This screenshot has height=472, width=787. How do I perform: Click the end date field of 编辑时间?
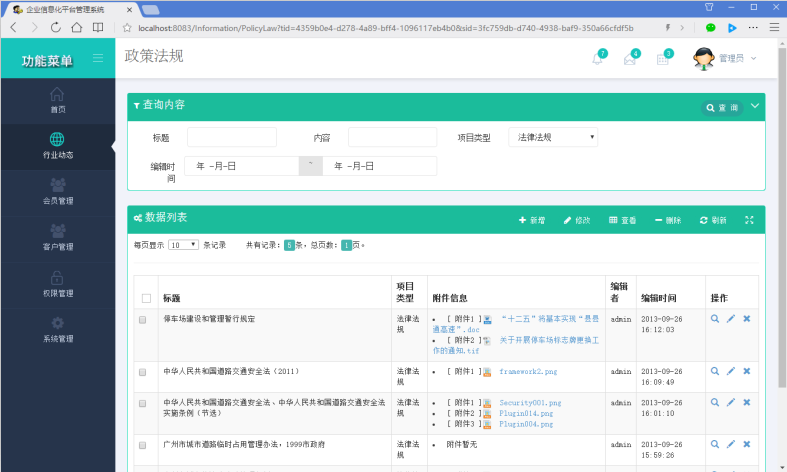(x=379, y=166)
